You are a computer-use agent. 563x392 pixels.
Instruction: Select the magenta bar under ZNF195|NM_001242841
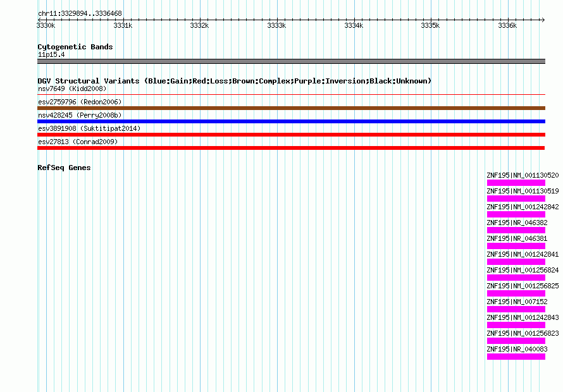point(516,262)
